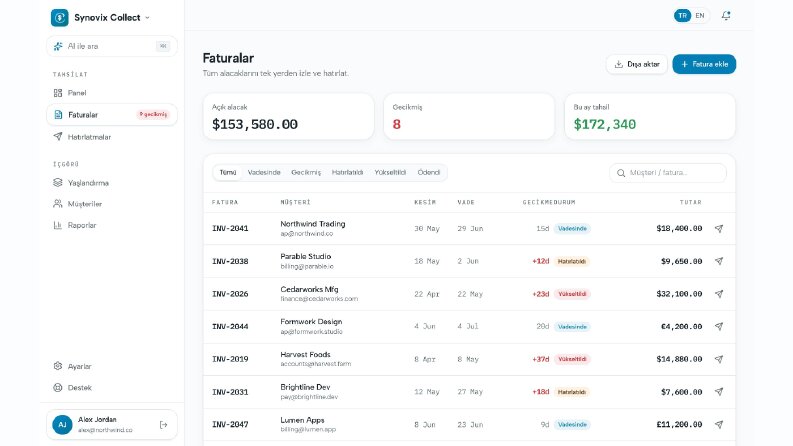
Task: Select the Gecikmiş filter tab
Action: pyautogui.click(x=306, y=172)
